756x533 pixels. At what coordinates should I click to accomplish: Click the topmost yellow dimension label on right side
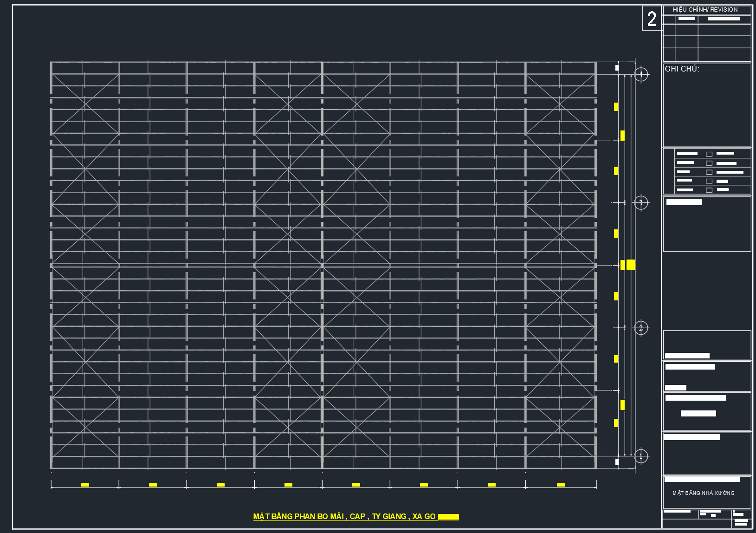(616, 107)
